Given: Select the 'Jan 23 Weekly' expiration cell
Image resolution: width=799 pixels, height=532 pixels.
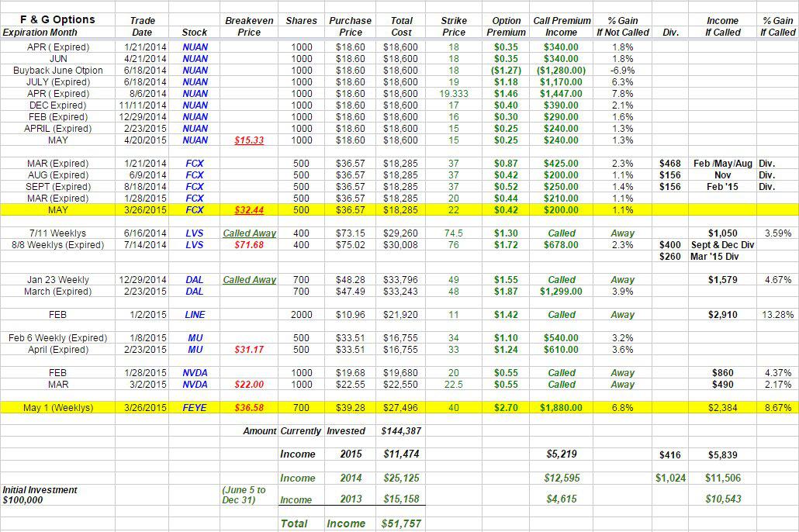Looking at the screenshot, I should pos(57,280).
